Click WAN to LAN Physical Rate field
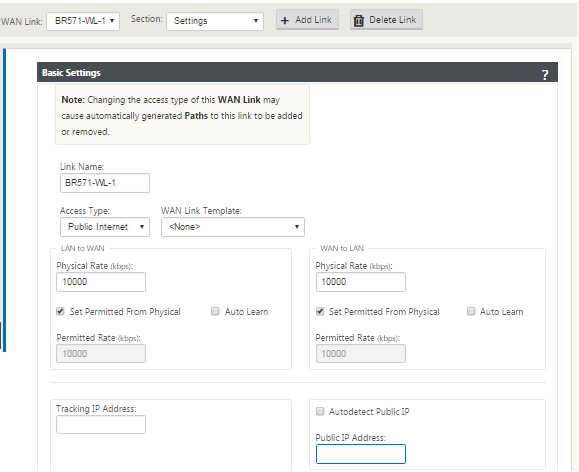 coord(361,282)
